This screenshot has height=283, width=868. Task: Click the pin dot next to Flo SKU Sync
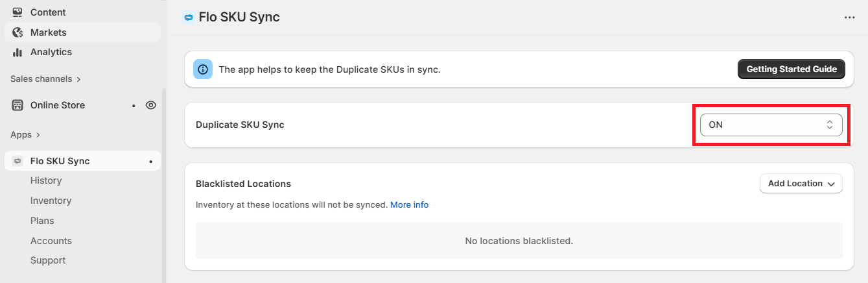151,161
